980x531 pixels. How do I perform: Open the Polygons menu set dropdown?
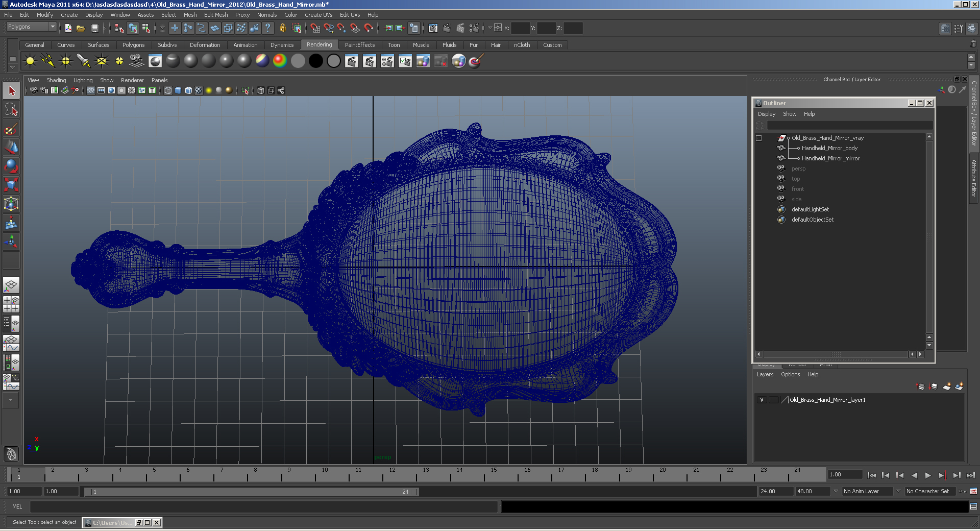(x=31, y=27)
